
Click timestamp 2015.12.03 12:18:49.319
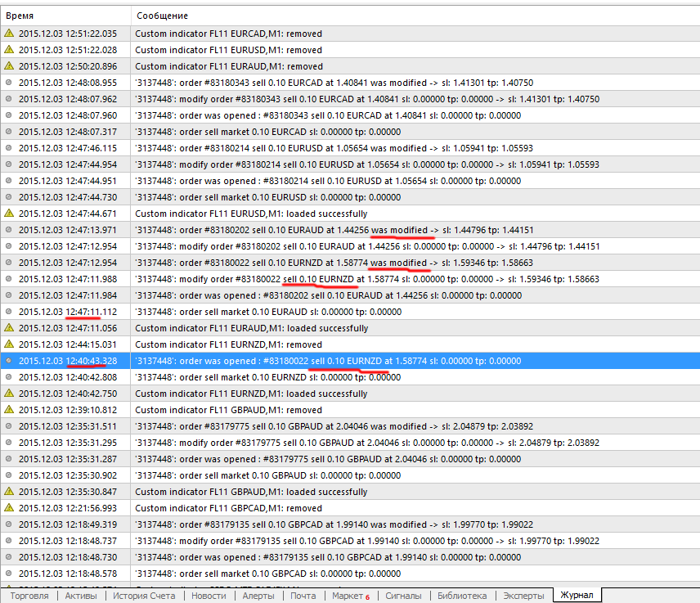[68, 524]
